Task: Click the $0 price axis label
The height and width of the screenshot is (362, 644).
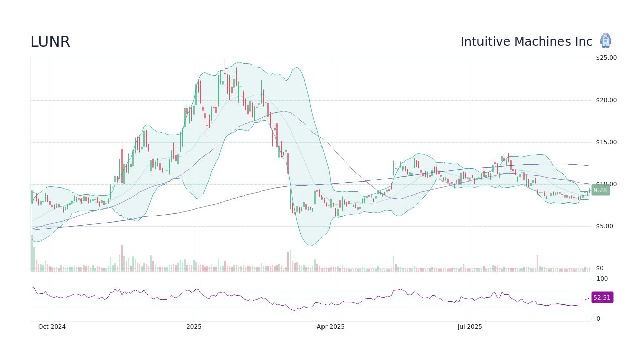Action: (x=600, y=268)
